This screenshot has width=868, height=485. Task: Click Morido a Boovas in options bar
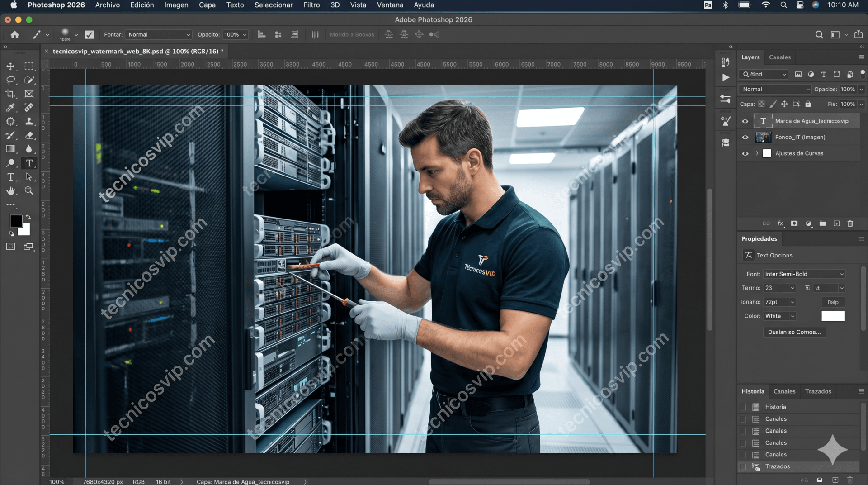(352, 34)
